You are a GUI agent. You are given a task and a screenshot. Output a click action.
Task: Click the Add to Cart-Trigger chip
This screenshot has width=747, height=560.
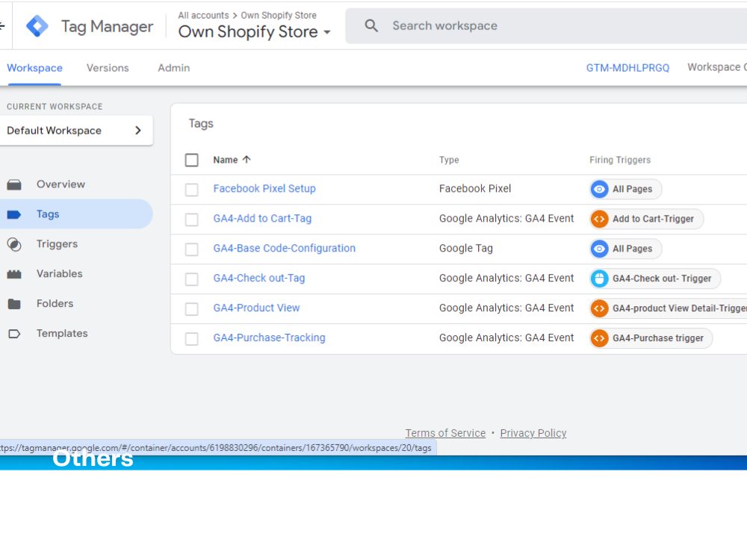pos(646,219)
